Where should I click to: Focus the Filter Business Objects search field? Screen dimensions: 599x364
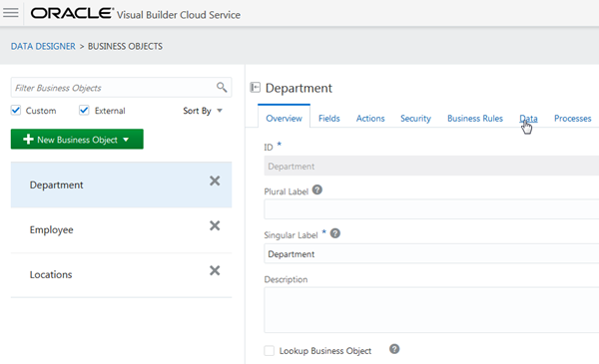121,88
